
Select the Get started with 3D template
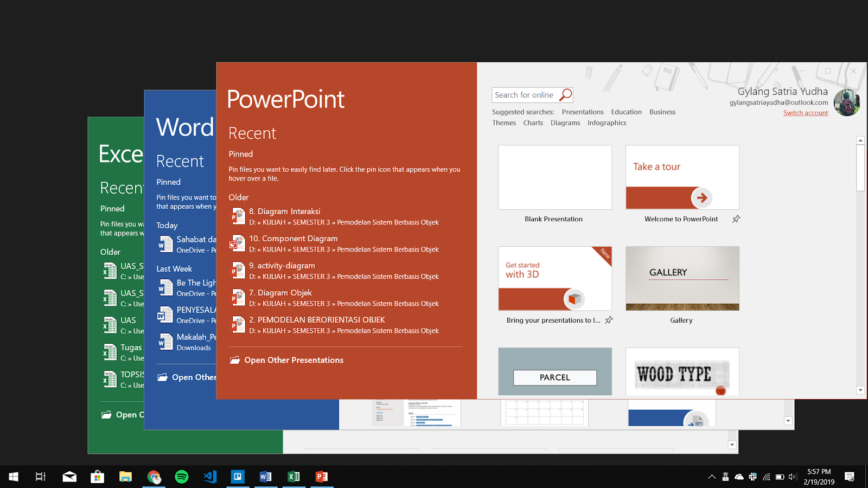555,278
